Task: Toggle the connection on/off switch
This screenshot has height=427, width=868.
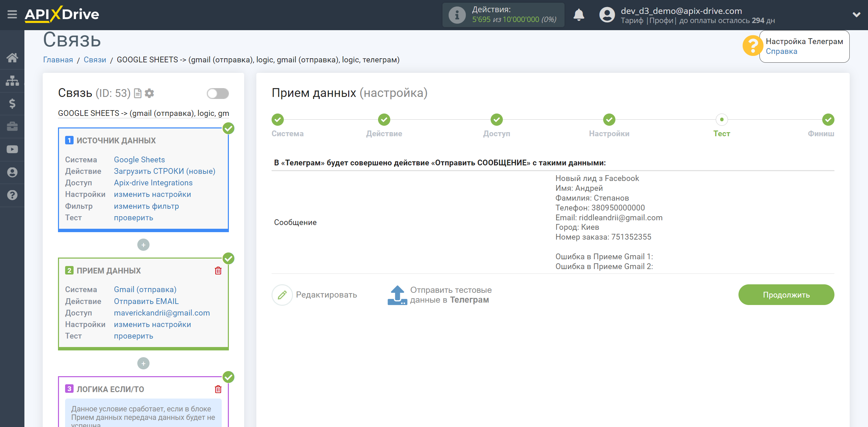Action: coord(218,94)
